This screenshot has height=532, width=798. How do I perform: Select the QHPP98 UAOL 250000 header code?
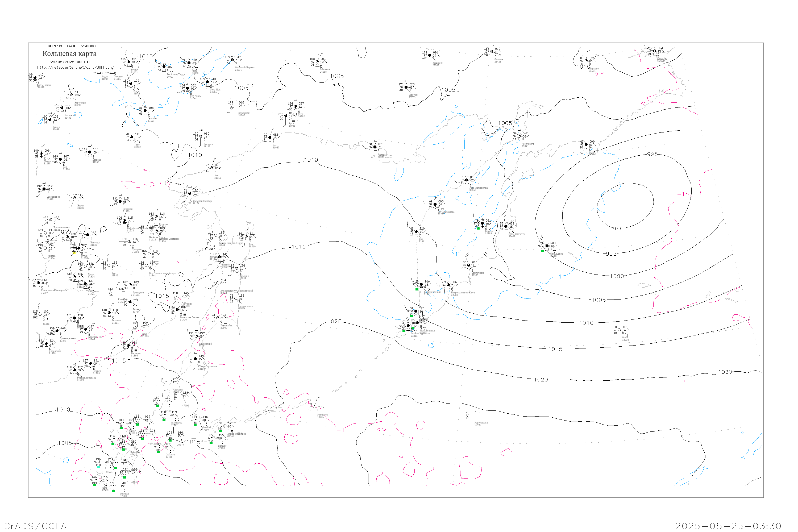[72, 46]
